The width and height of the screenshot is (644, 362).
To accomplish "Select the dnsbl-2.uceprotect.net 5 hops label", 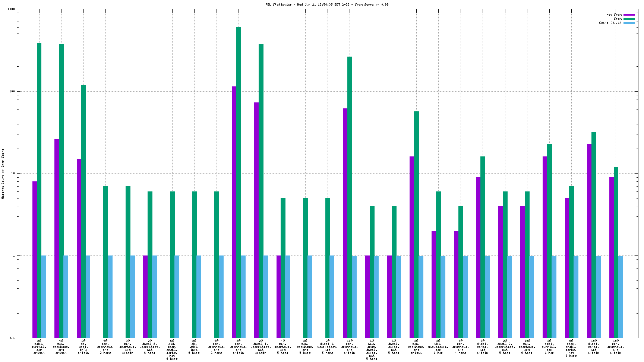I will pyautogui.click(x=505, y=347).
